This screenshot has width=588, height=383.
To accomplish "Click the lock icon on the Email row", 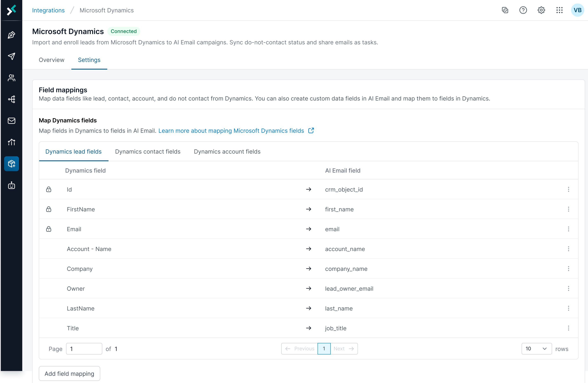I will pos(49,229).
